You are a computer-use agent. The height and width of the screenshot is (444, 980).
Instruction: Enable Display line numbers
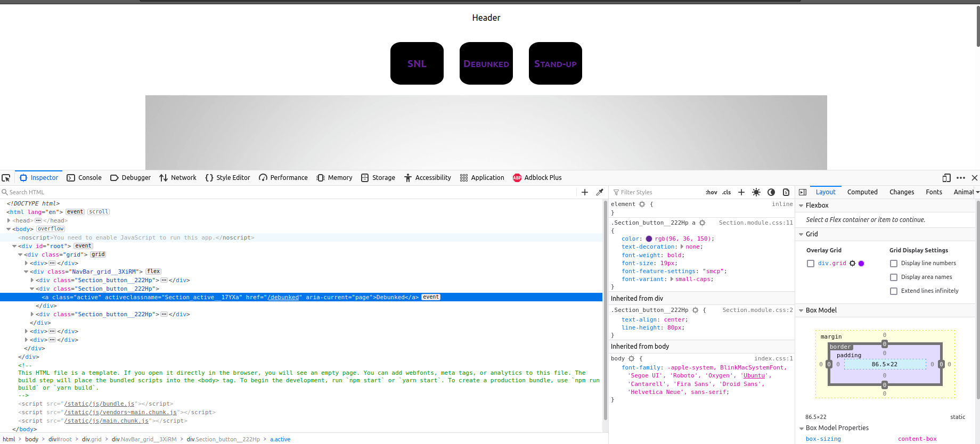pos(894,264)
